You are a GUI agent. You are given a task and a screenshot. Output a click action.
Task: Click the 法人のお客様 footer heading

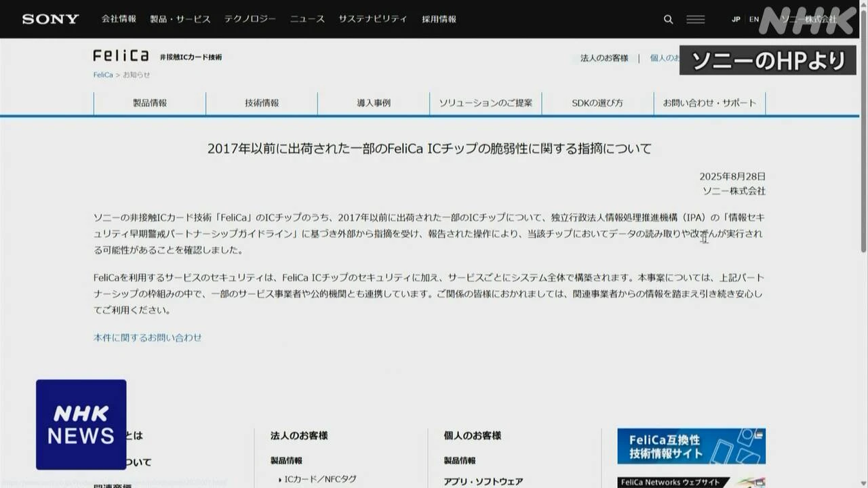pyautogui.click(x=299, y=436)
